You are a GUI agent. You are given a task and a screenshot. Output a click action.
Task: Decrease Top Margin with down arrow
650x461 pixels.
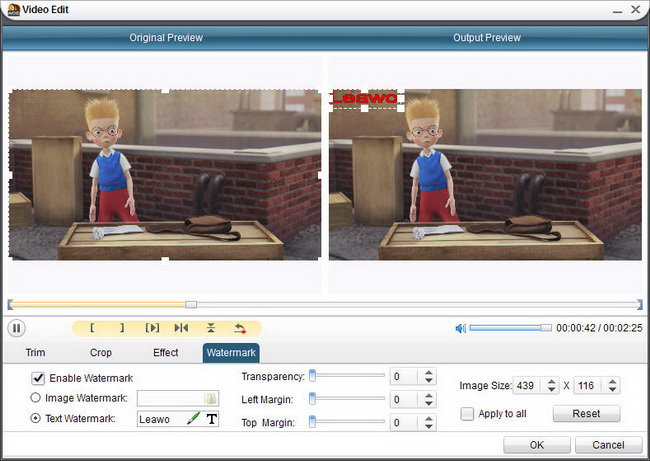(x=429, y=427)
